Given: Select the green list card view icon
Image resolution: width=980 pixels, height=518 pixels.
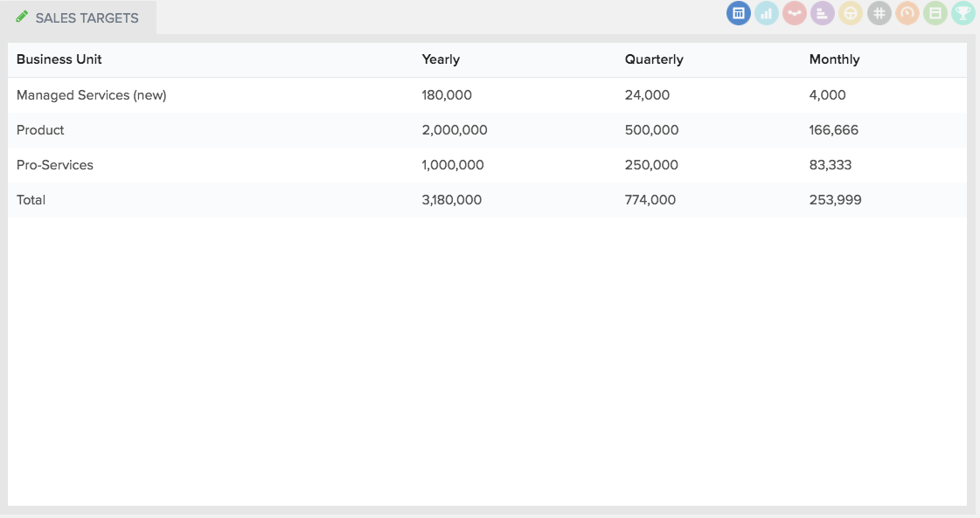Looking at the screenshot, I should pos(935,13).
